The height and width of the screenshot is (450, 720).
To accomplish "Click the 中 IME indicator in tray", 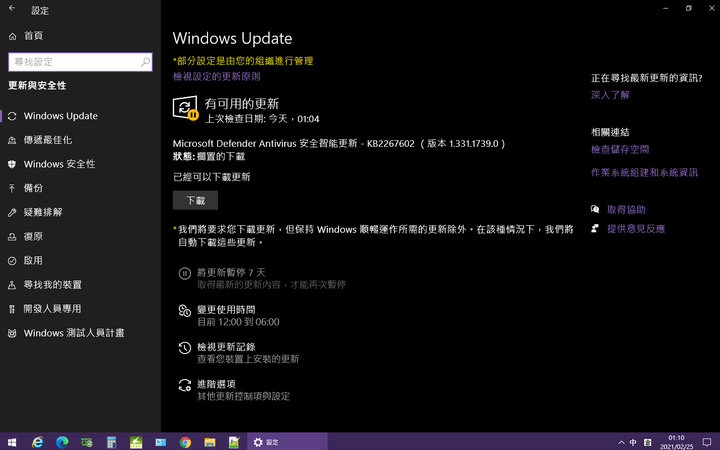I will [633, 442].
